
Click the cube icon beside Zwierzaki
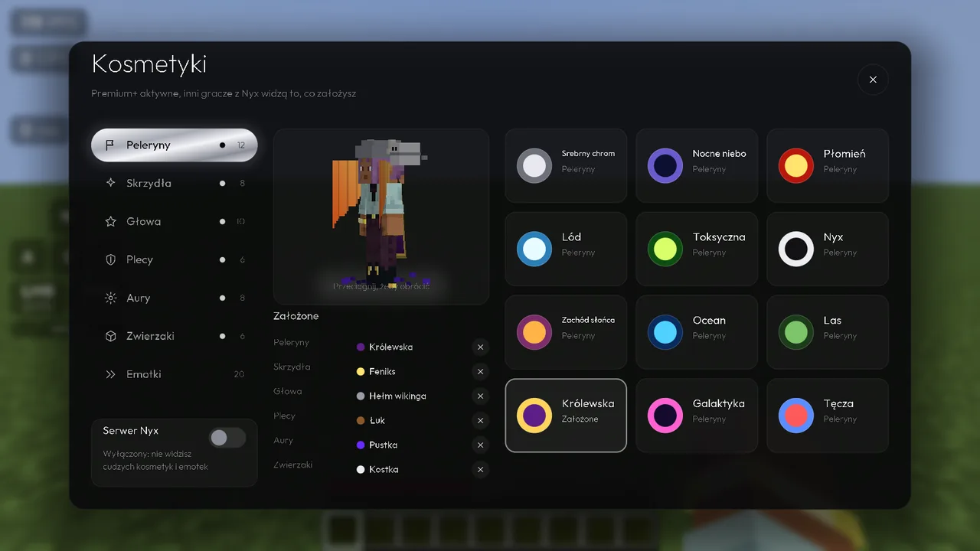coord(110,336)
